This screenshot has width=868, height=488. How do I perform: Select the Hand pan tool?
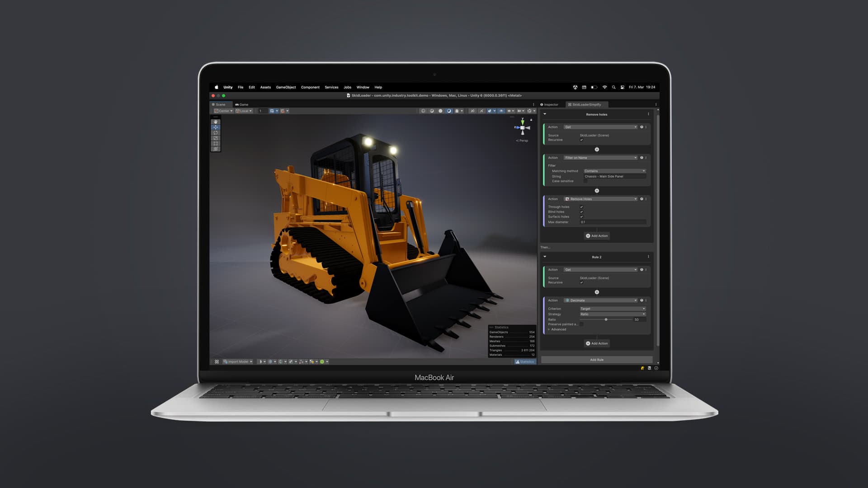point(216,122)
